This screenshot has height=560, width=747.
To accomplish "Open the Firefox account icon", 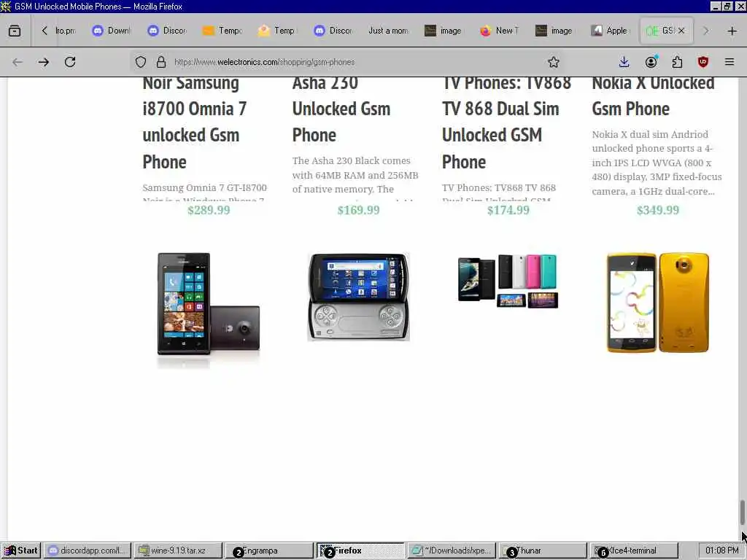I will 651,62.
